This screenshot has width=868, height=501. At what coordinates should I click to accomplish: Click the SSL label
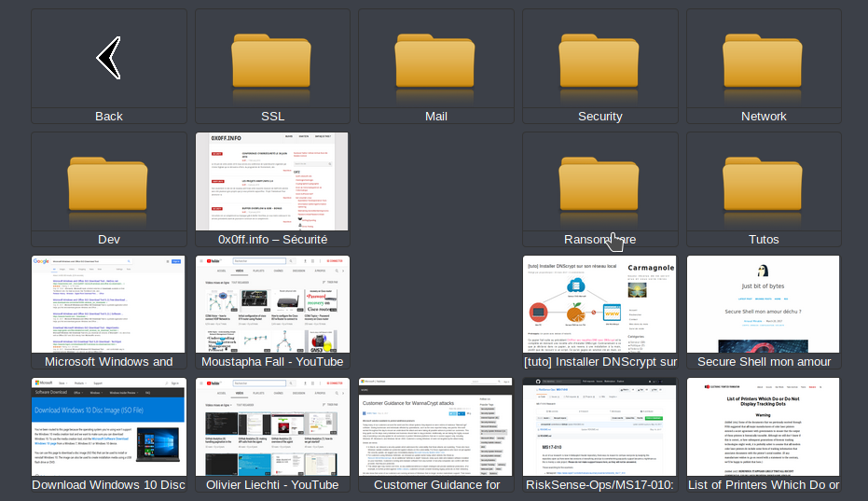[272, 117]
